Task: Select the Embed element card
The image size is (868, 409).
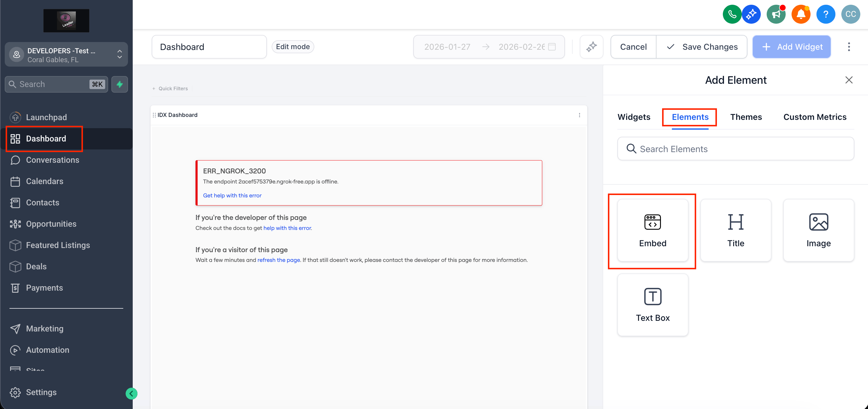Action: [652, 230]
